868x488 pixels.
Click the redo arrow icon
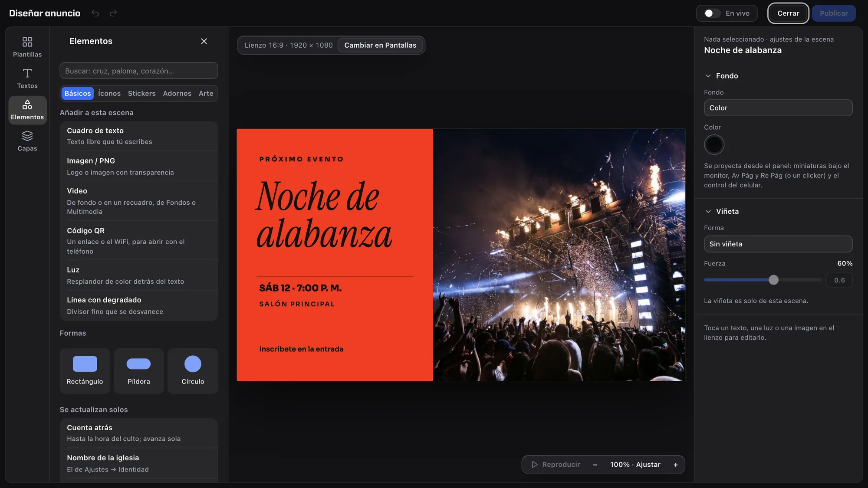tap(113, 13)
